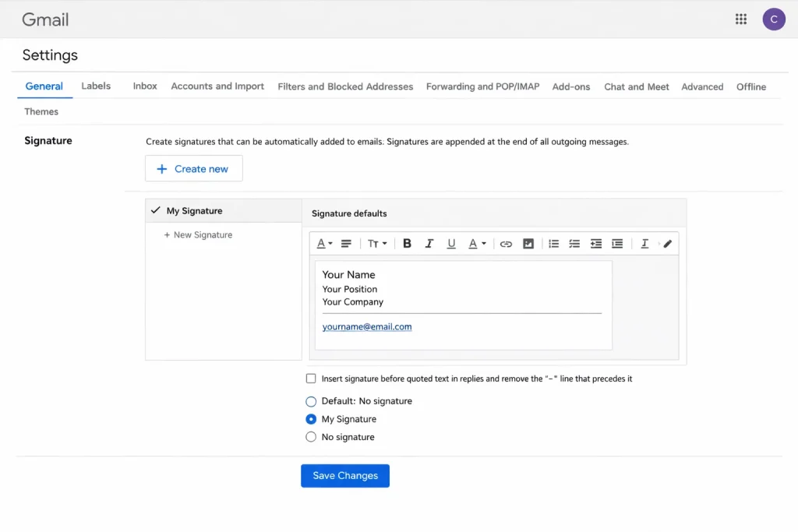This screenshot has width=798, height=532.
Task: Click the bulleted list icon
Action: click(x=553, y=244)
